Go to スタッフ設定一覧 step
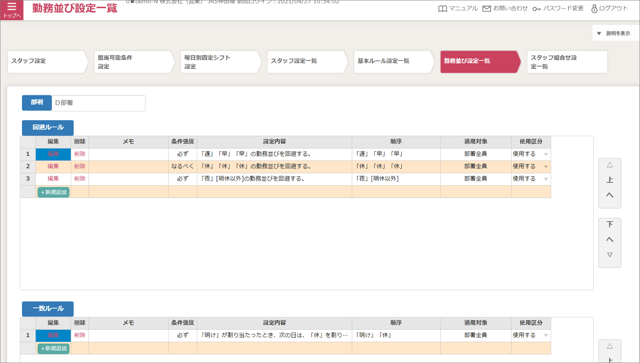Screen dimensions: 640x363 (307, 62)
